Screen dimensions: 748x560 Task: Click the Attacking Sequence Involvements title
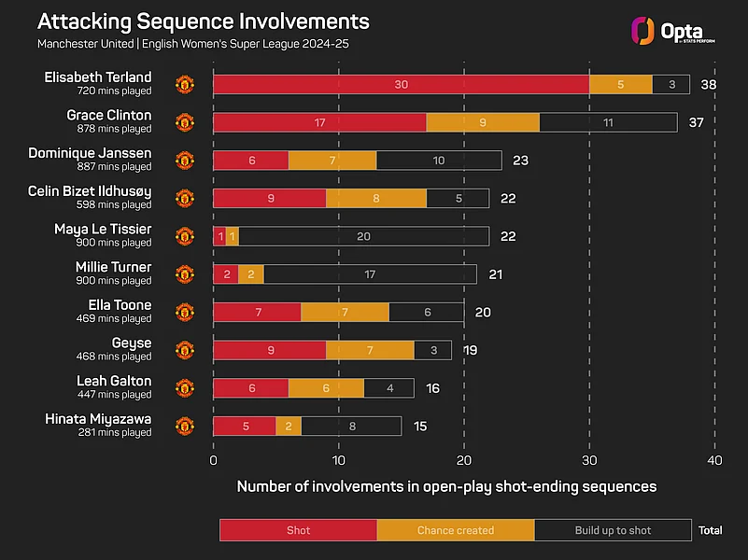(203, 21)
